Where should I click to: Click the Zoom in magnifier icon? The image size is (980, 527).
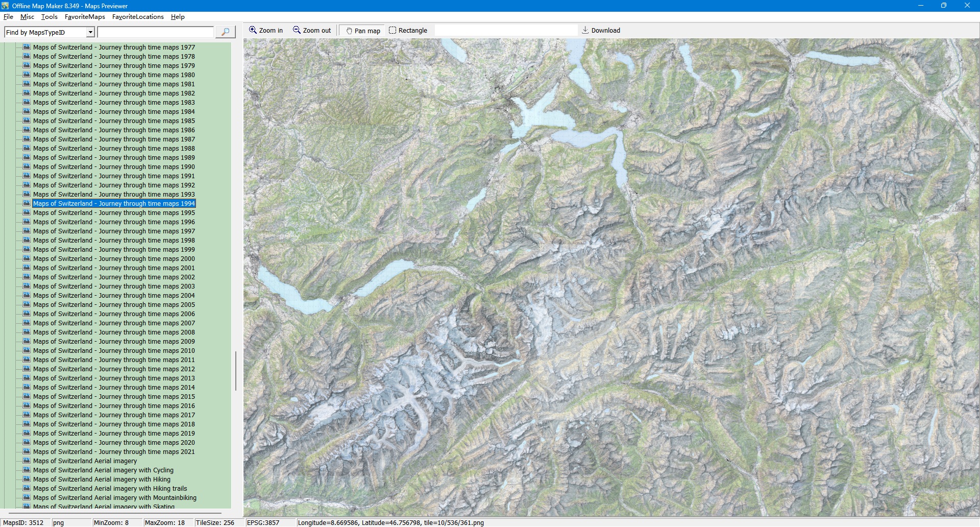point(253,30)
